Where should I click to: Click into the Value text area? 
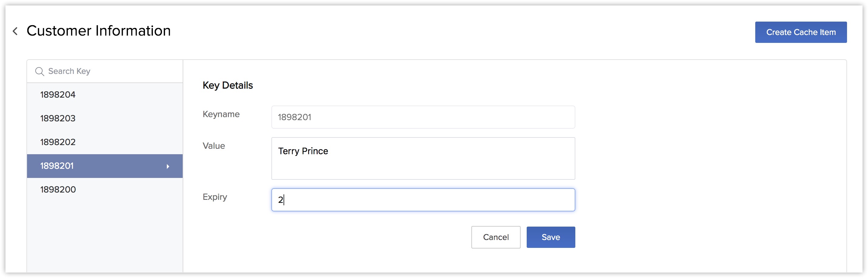(x=423, y=158)
